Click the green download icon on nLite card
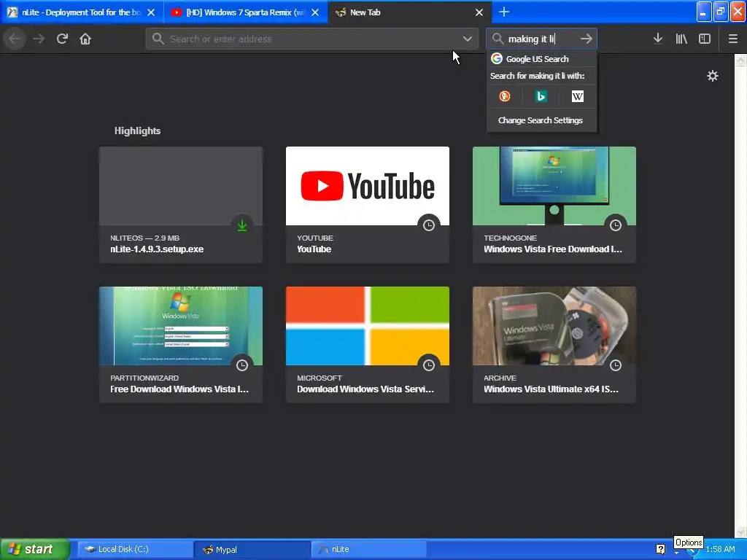 pos(242,225)
